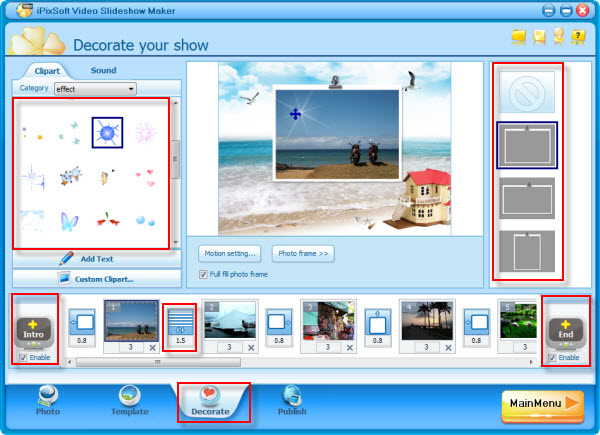Switch to the Sound tab
Screen dimensions: 600x435
point(103,71)
